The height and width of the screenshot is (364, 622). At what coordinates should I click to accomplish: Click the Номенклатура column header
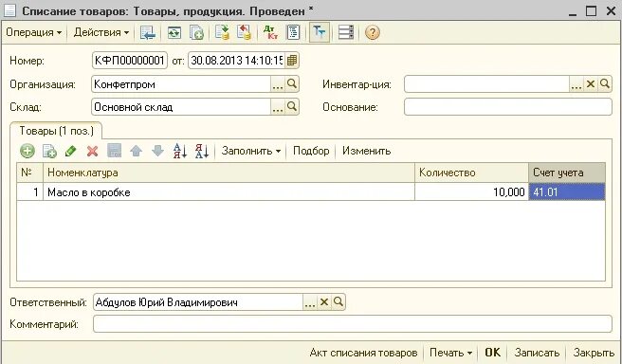[x=229, y=173]
